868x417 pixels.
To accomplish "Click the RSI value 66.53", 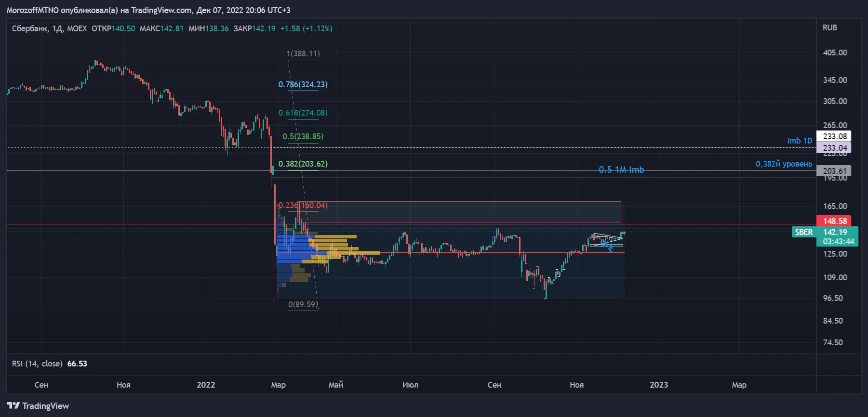I will point(77,364).
